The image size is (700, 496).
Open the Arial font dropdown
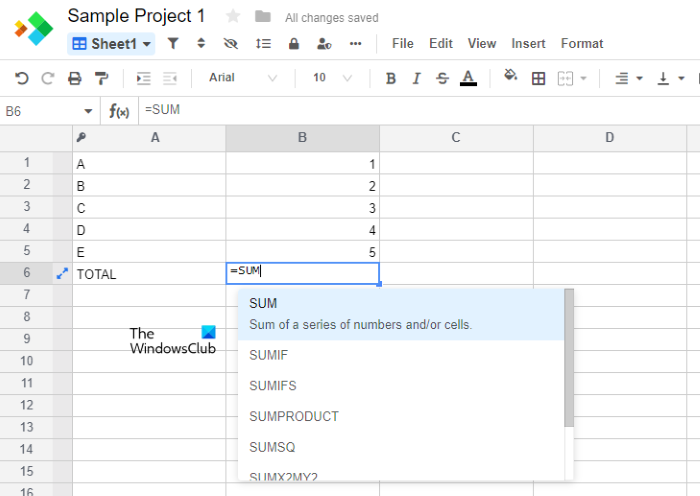click(243, 78)
